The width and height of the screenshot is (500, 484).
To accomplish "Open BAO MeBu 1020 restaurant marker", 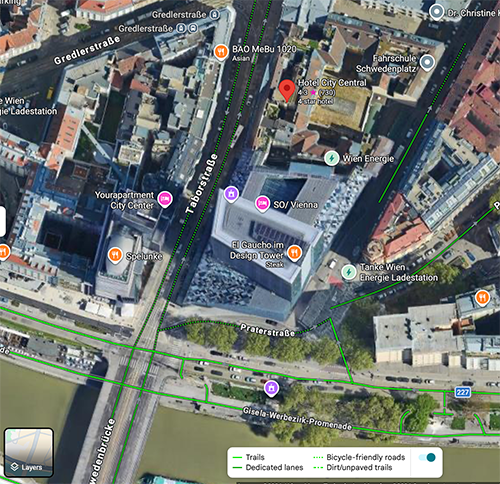I will point(221,52).
